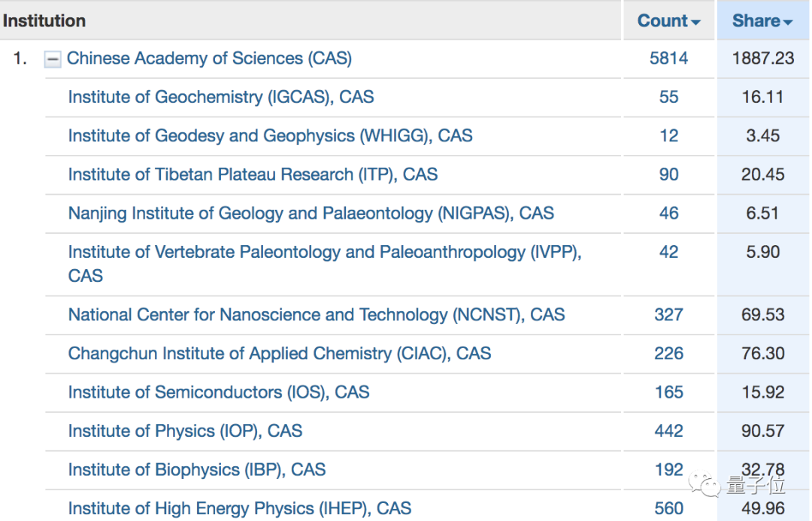Click National Center for Nanoscience and Technology
This screenshot has height=521, width=812.
316,314
